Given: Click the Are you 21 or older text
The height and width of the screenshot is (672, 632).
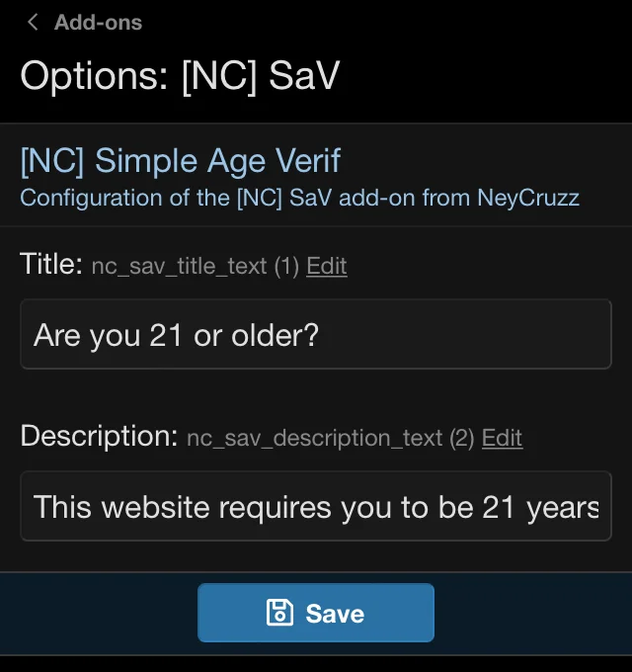Looking at the screenshot, I should click(176, 335).
